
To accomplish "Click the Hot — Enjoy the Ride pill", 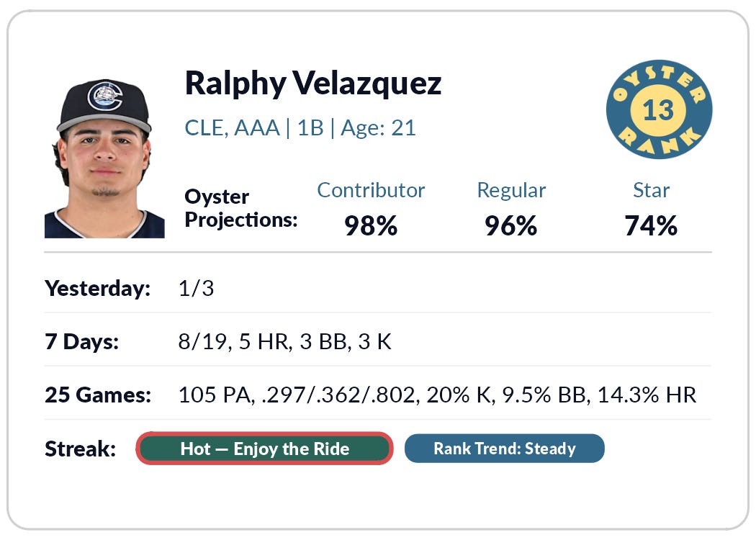I will 265,449.
